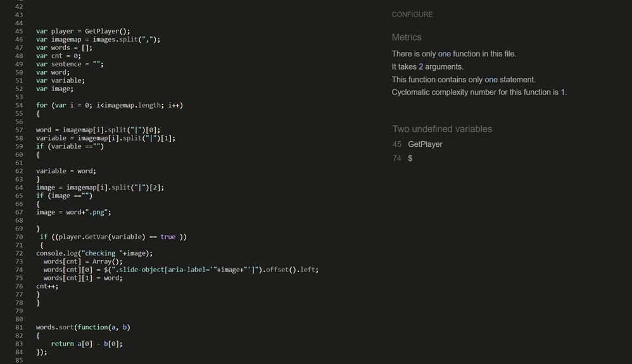Click the words.sort function line
Screen dimensions: 632x364
click(x=83, y=327)
